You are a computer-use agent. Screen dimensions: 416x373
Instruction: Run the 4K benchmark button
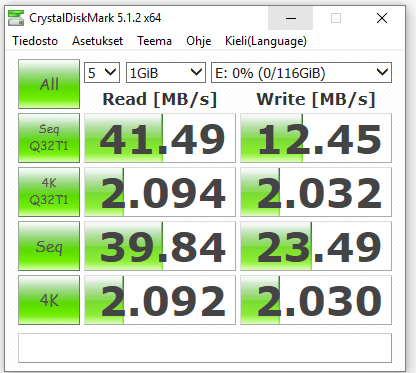pyautogui.click(x=49, y=300)
